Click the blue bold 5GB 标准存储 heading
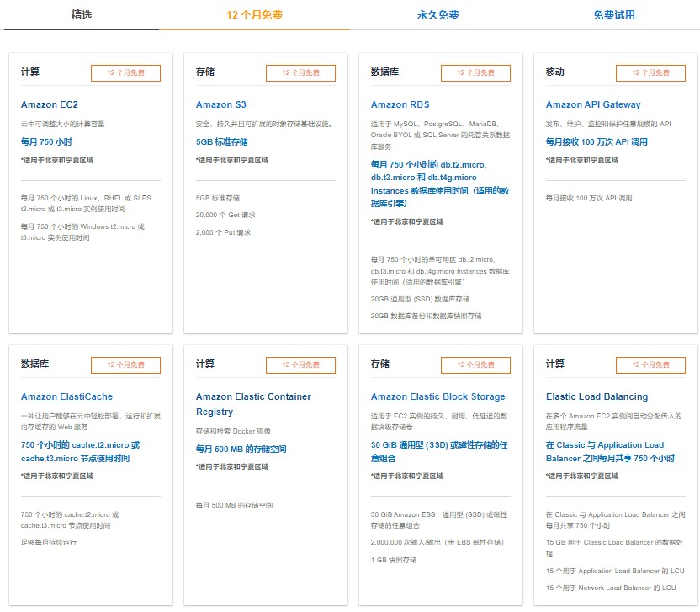 [222, 141]
